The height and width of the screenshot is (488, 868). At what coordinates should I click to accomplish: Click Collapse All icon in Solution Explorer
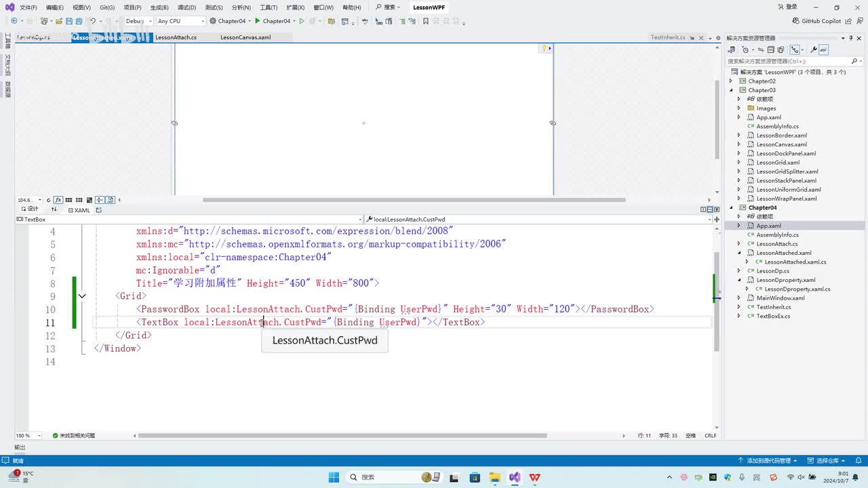point(772,49)
